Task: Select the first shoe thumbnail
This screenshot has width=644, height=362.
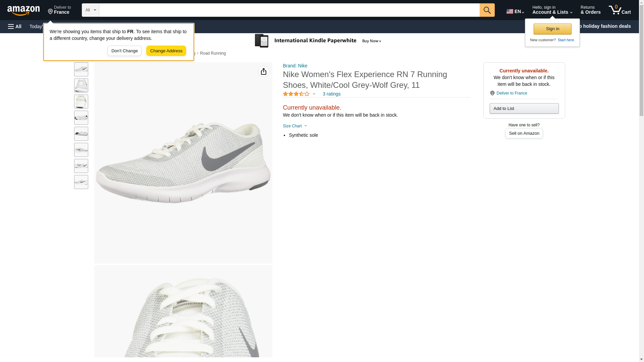Action: pos(81,69)
